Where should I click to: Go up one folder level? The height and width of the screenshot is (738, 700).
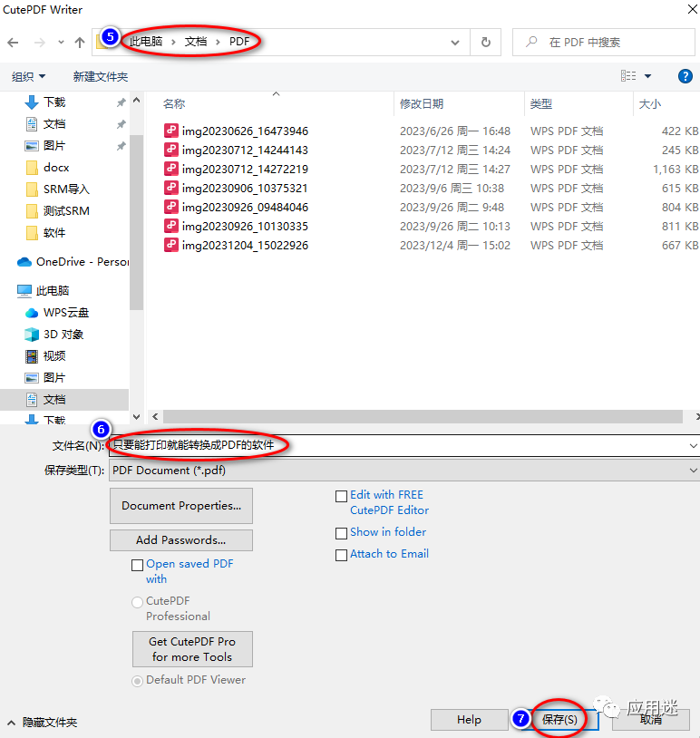(80, 43)
